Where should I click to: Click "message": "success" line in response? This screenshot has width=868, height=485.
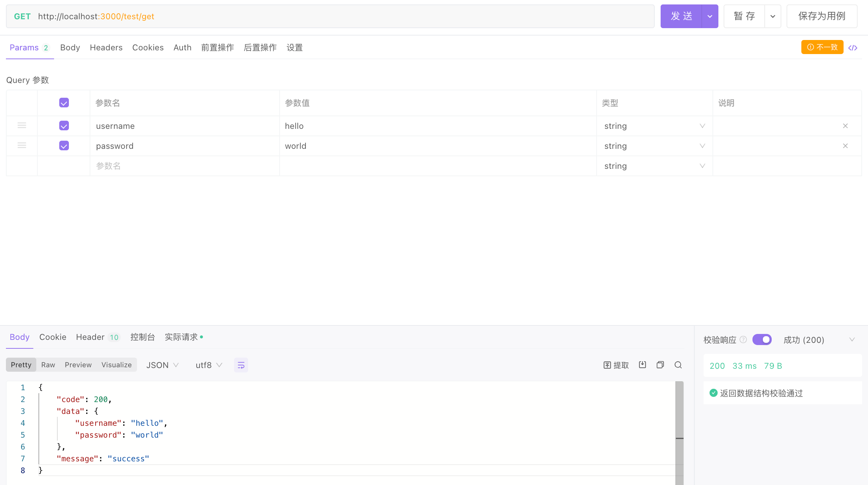point(103,459)
